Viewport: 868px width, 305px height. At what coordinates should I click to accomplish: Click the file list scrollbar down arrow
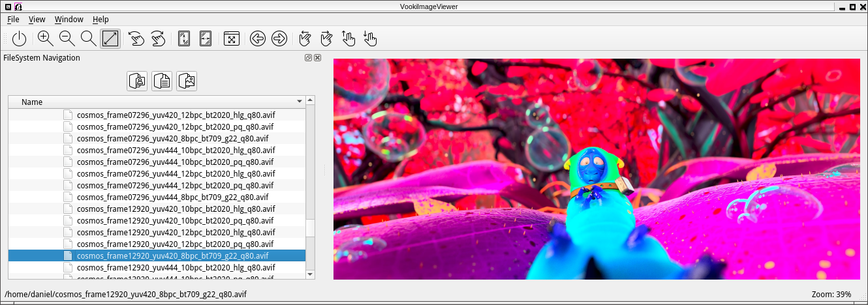[x=310, y=274]
